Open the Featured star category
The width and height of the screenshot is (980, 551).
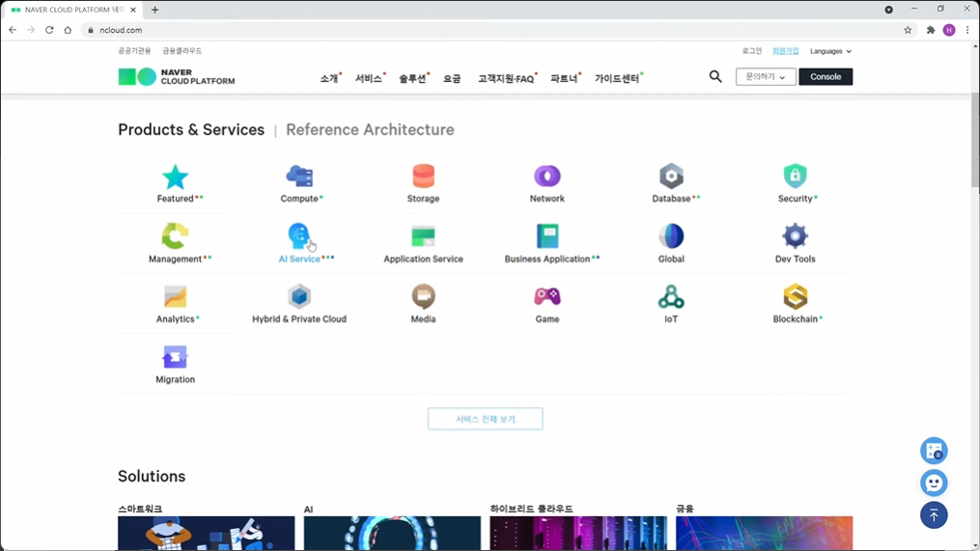[175, 177]
